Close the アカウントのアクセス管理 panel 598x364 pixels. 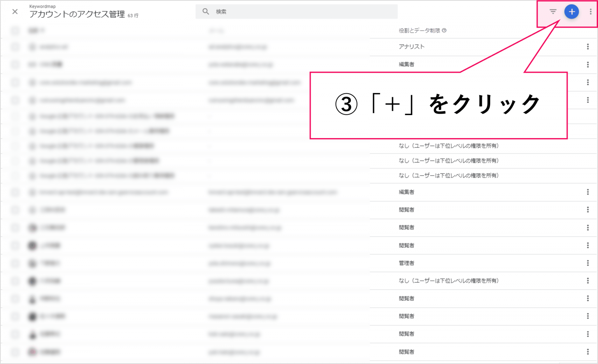15,12
